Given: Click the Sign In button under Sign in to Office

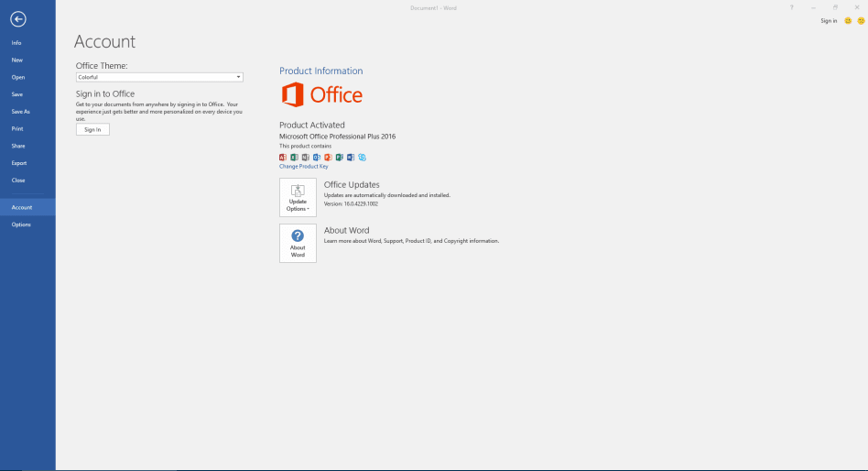Looking at the screenshot, I should pos(92,129).
